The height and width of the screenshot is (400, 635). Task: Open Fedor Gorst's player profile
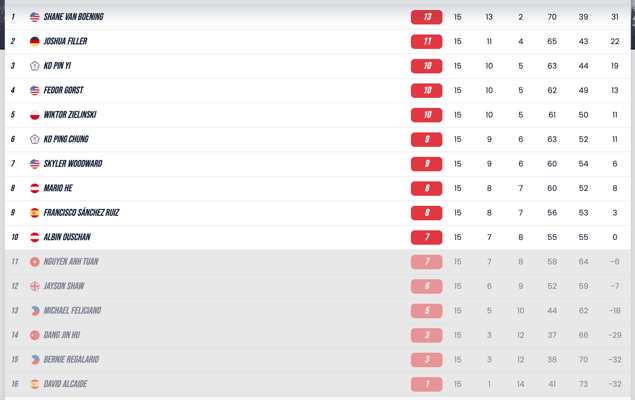65,91
